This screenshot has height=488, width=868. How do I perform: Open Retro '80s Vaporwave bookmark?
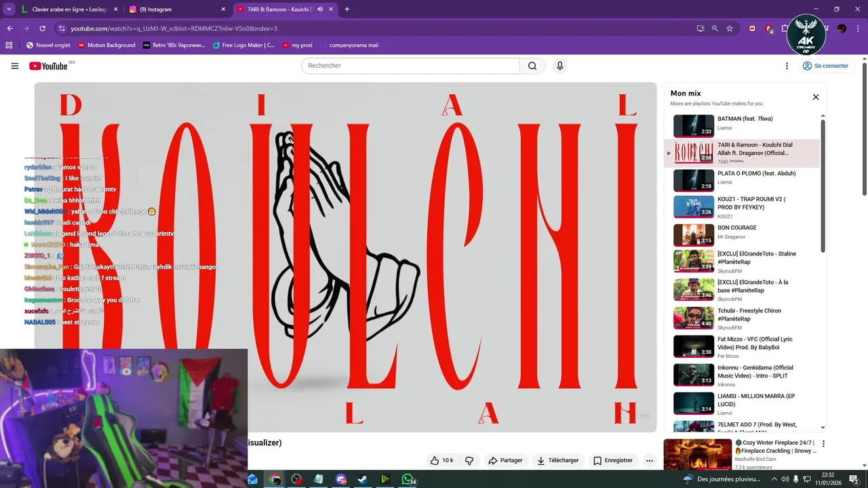pyautogui.click(x=174, y=45)
